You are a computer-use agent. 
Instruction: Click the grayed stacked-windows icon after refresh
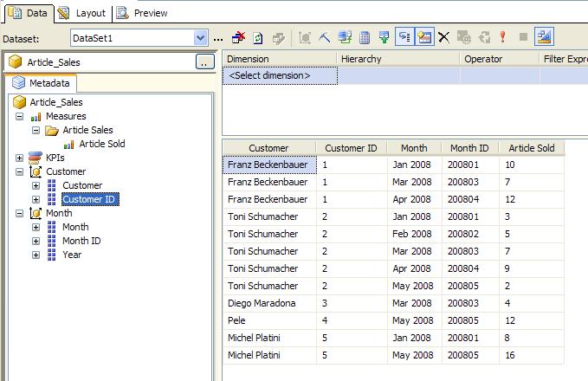click(279, 37)
